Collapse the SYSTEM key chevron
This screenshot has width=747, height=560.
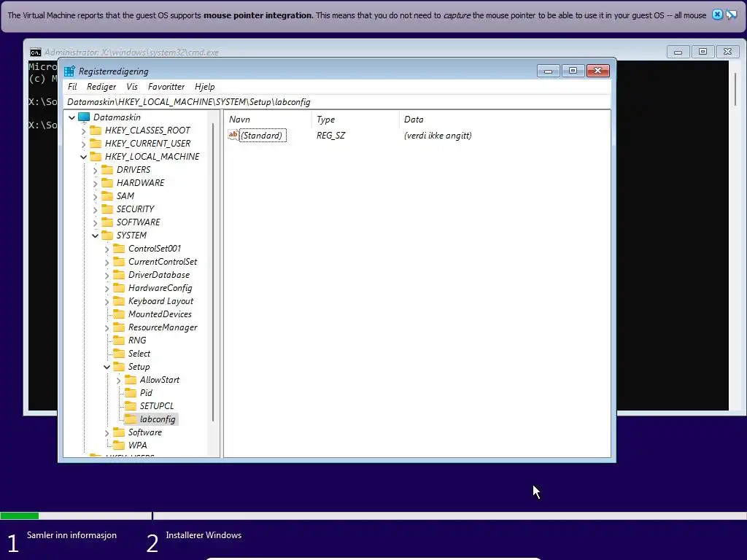[x=96, y=236]
